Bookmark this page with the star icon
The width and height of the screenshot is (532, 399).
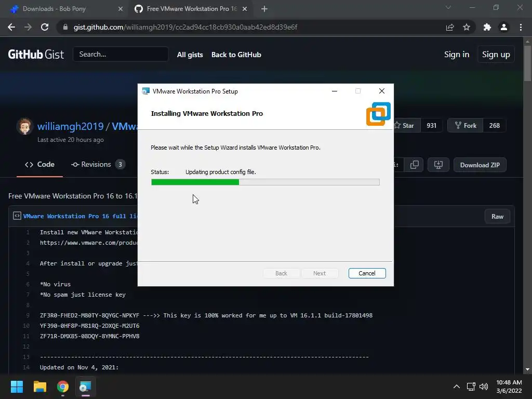coord(467,27)
